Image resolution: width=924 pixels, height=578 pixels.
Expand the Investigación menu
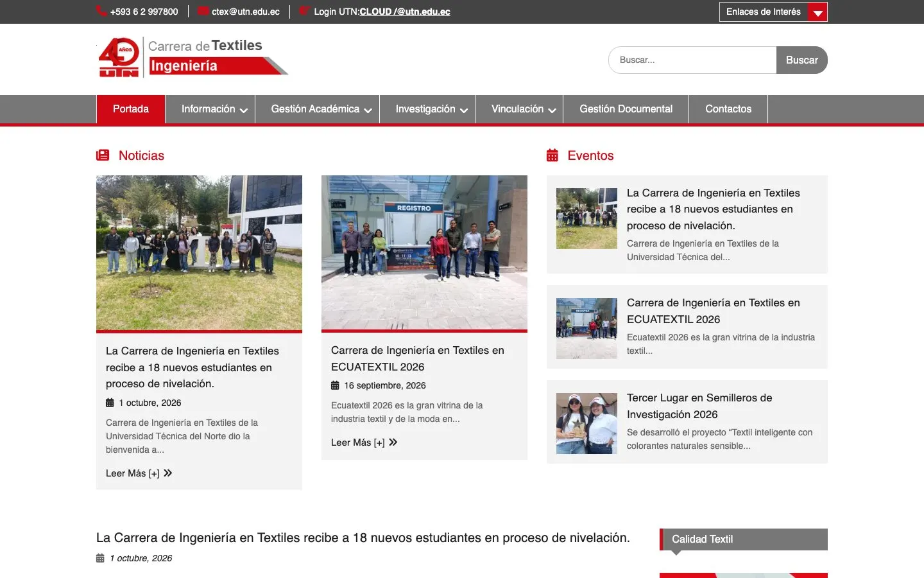coord(427,109)
